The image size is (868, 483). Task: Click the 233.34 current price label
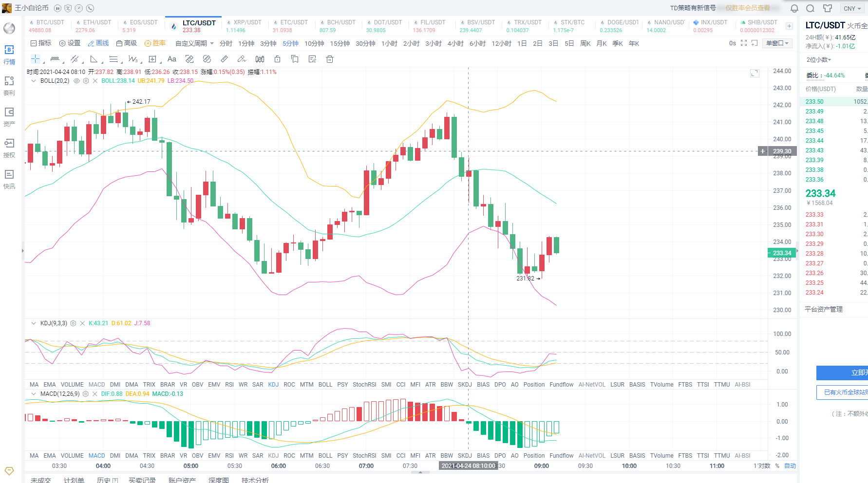point(782,253)
